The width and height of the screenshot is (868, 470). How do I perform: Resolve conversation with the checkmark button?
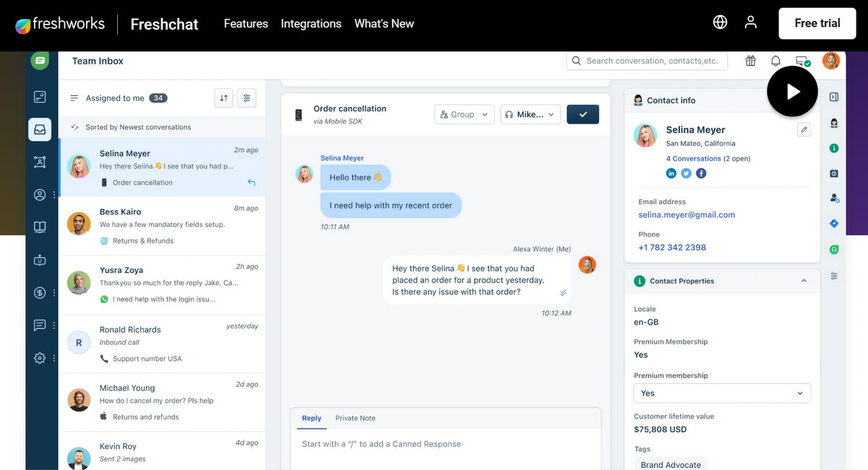point(583,114)
